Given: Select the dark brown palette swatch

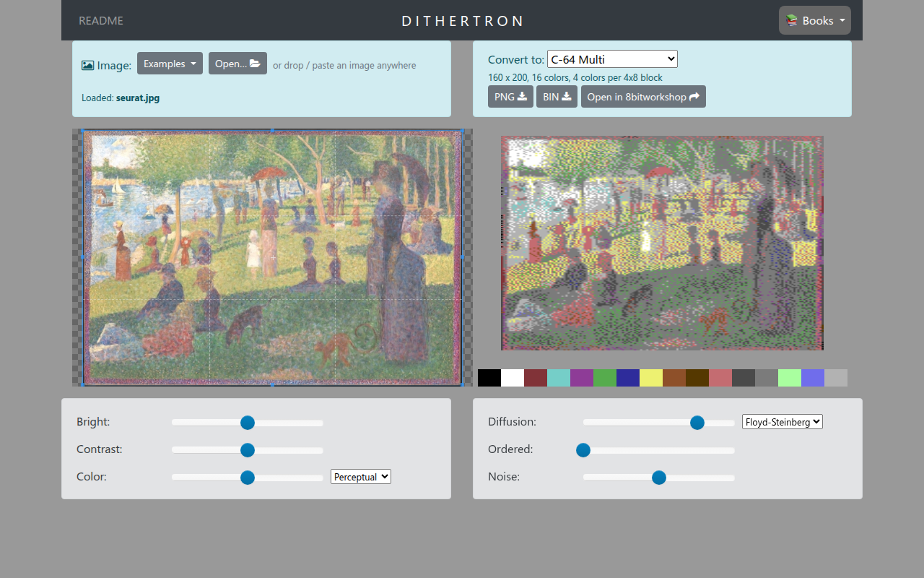Looking at the screenshot, I should coord(697,378).
